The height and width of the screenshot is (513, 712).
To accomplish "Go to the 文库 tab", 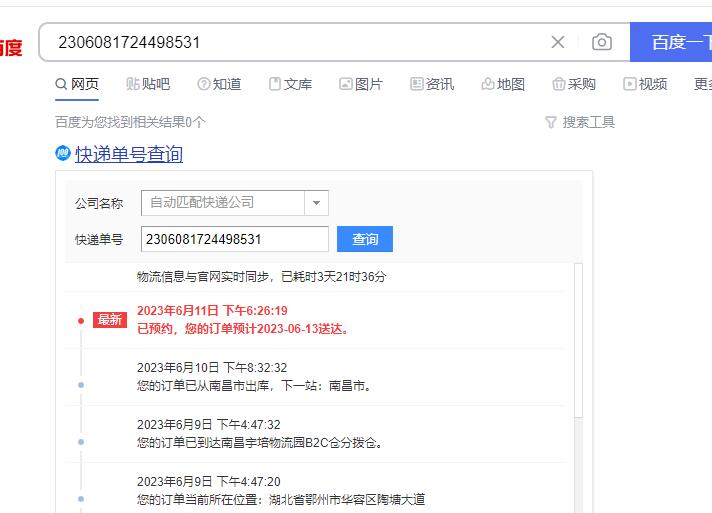I will click(290, 84).
